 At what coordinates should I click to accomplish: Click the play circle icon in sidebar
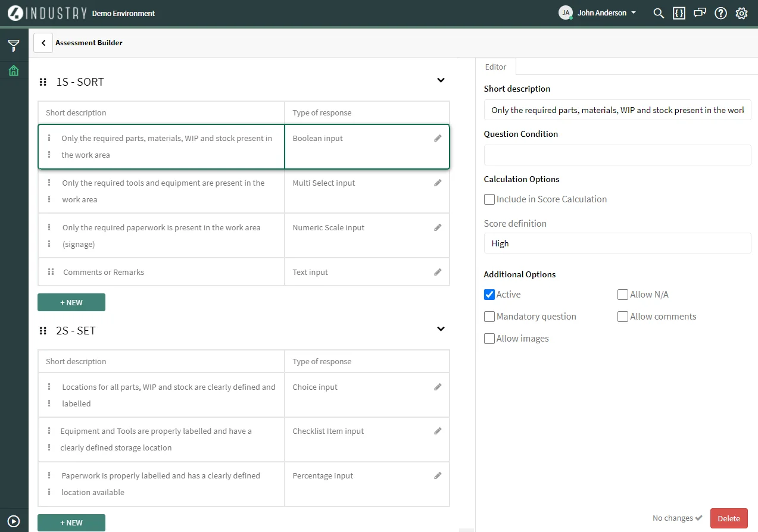(x=14, y=520)
